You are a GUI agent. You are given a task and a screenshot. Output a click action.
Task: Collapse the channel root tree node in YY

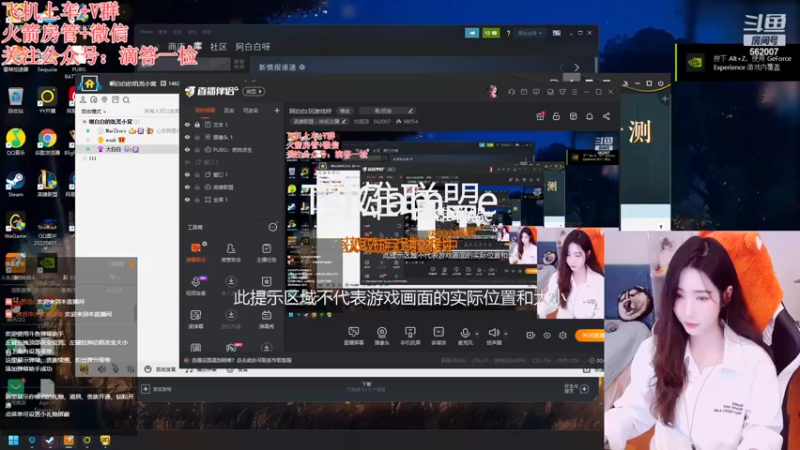tap(85, 122)
